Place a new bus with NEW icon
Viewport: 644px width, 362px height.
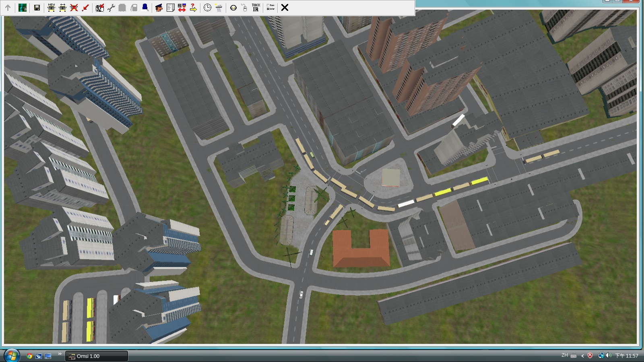click(x=51, y=8)
